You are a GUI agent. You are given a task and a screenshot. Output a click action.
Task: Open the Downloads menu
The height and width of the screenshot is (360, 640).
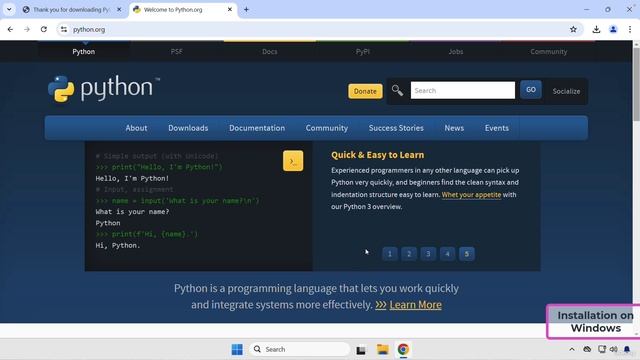click(x=188, y=128)
